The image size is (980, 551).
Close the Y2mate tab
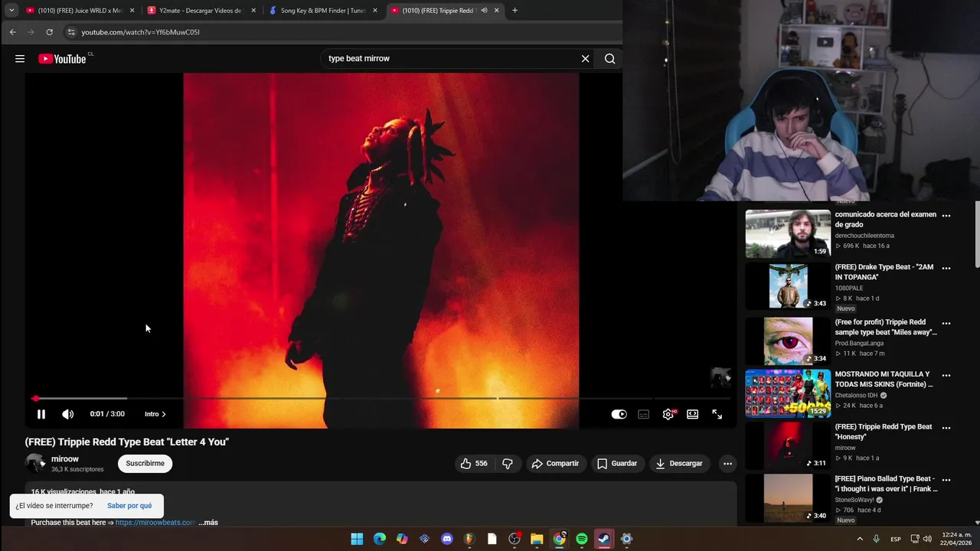tap(253, 11)
